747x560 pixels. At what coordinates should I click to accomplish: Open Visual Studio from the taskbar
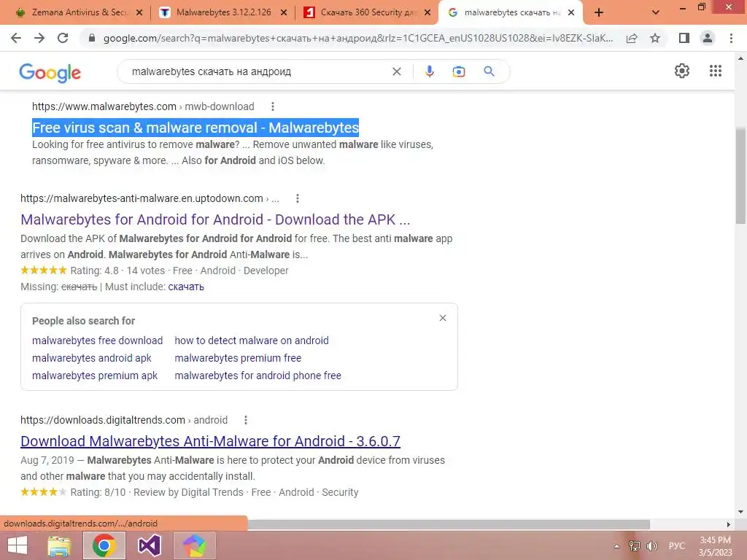150,545
